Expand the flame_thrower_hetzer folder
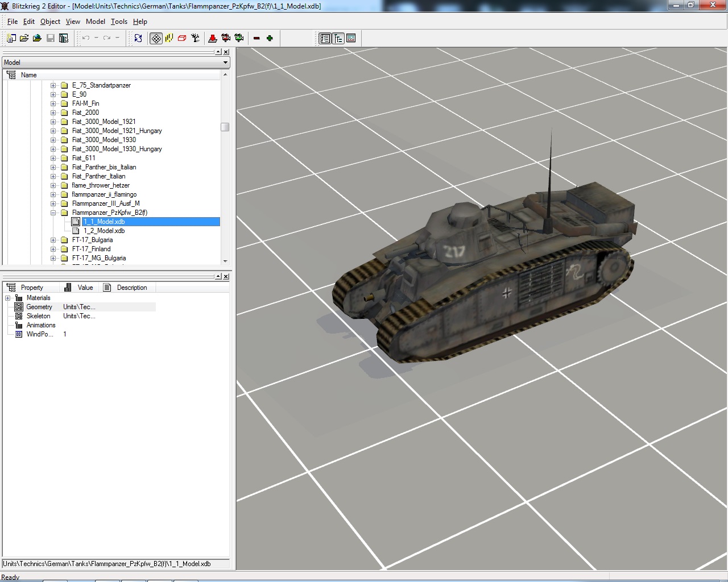The image size is (728, 582). (53, 185)
